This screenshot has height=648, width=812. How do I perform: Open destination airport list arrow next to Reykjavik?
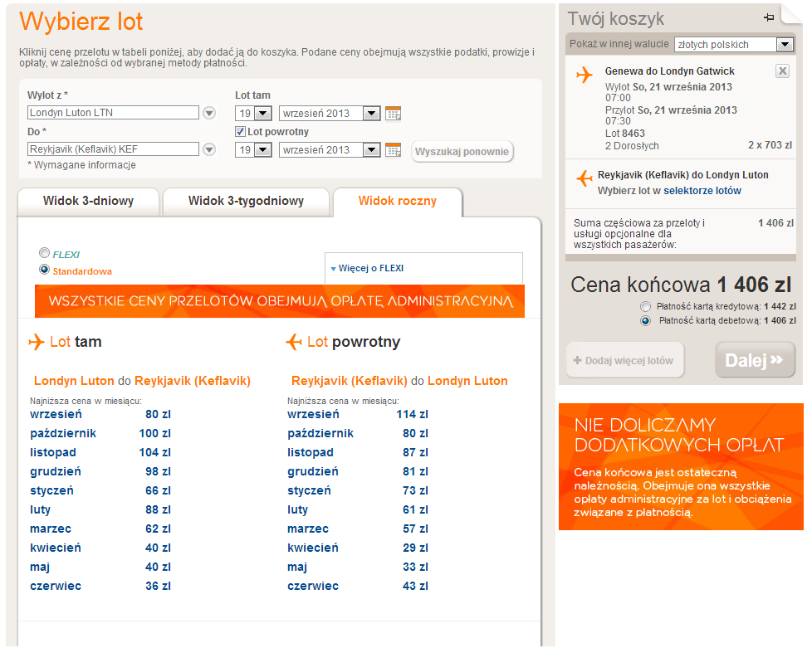click(209, 149)
